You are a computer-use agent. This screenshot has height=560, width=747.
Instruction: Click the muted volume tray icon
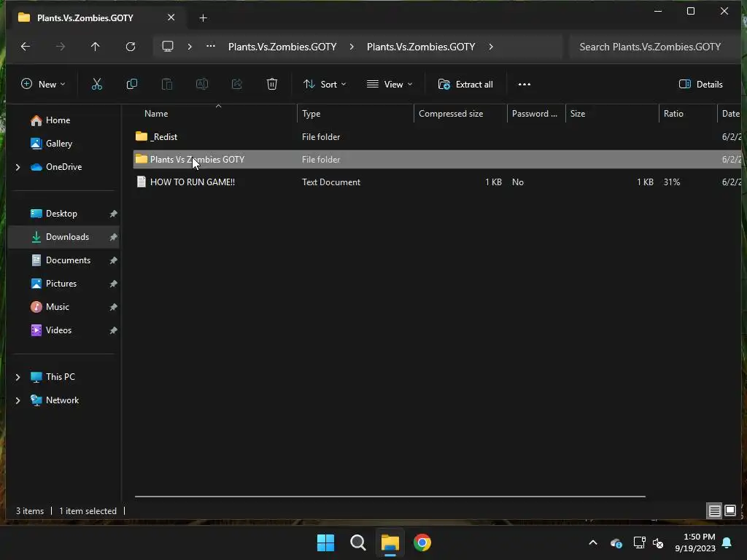(x=658, y=542)
